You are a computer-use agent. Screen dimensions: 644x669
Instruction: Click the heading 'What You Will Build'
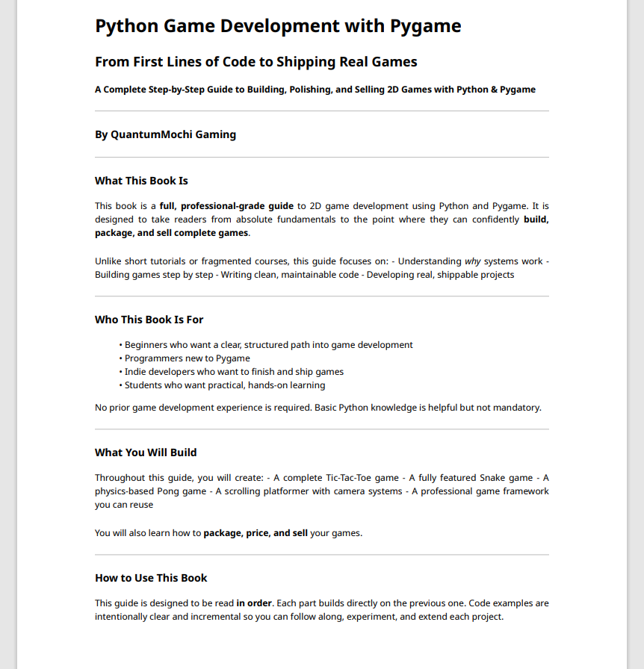pos(146,452)
